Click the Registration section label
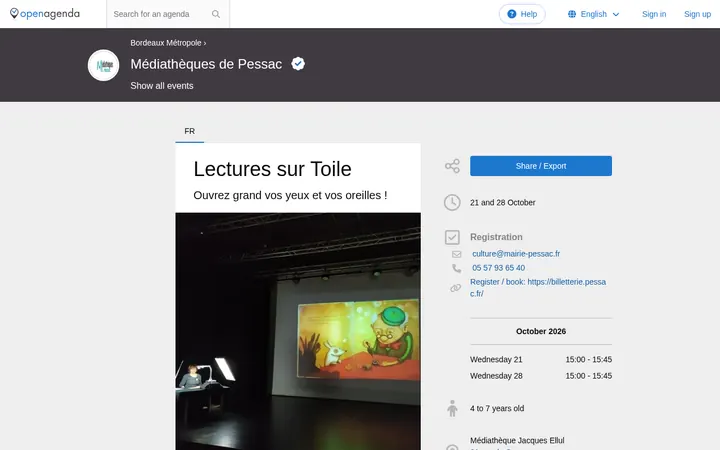This screenshot has height=450, width=720. (x=496, y=237)
